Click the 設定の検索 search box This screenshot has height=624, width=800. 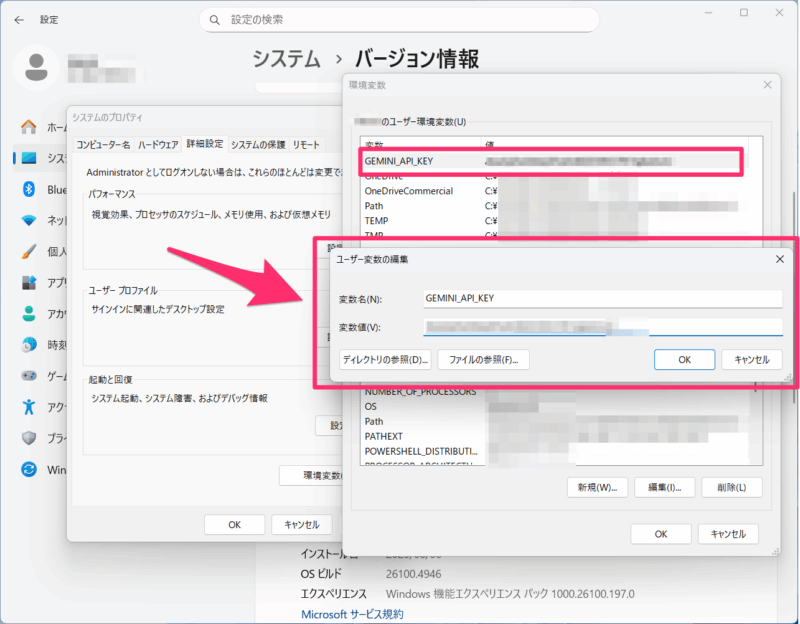[x=399, y=20]
